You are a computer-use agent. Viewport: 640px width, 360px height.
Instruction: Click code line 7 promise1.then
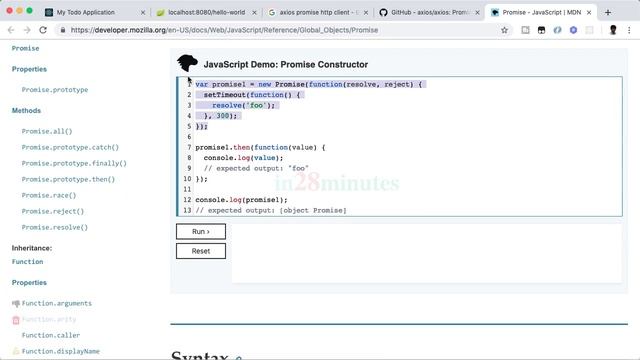260,147
